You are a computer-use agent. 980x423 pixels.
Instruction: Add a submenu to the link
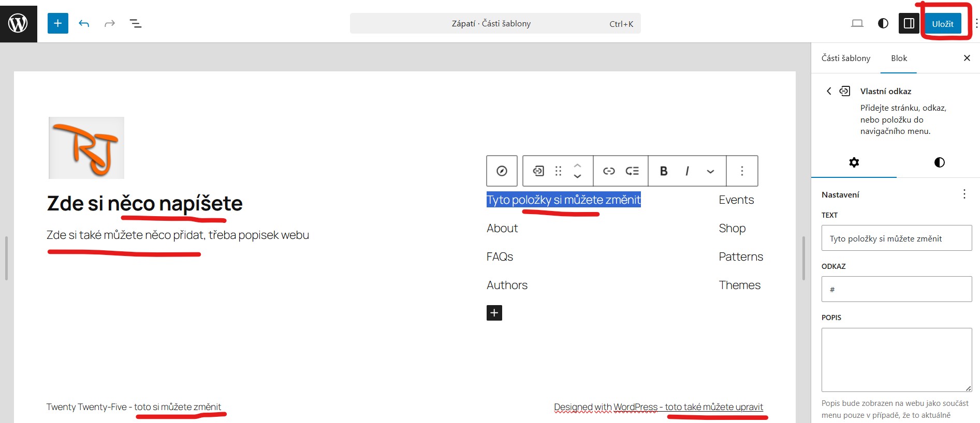632,171
